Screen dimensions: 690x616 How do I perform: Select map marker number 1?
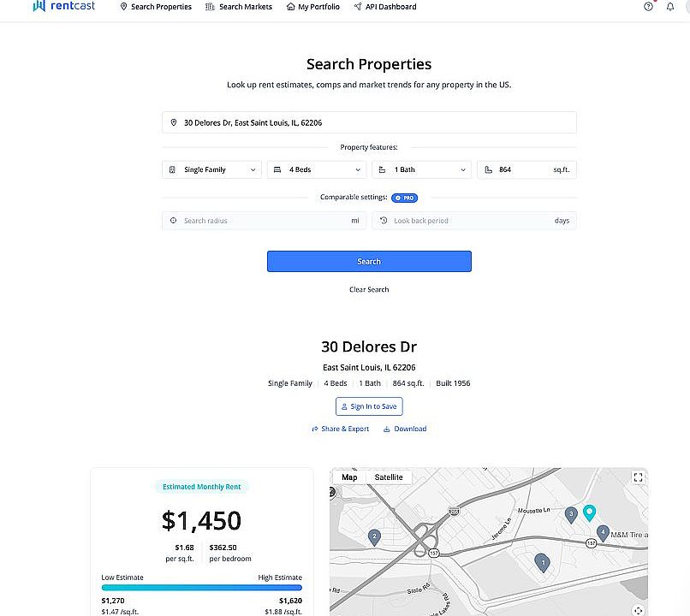[543, 563]
